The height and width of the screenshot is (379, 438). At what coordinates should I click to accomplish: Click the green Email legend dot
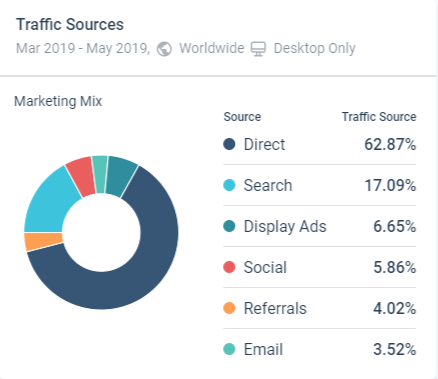(x=229, y=349)
